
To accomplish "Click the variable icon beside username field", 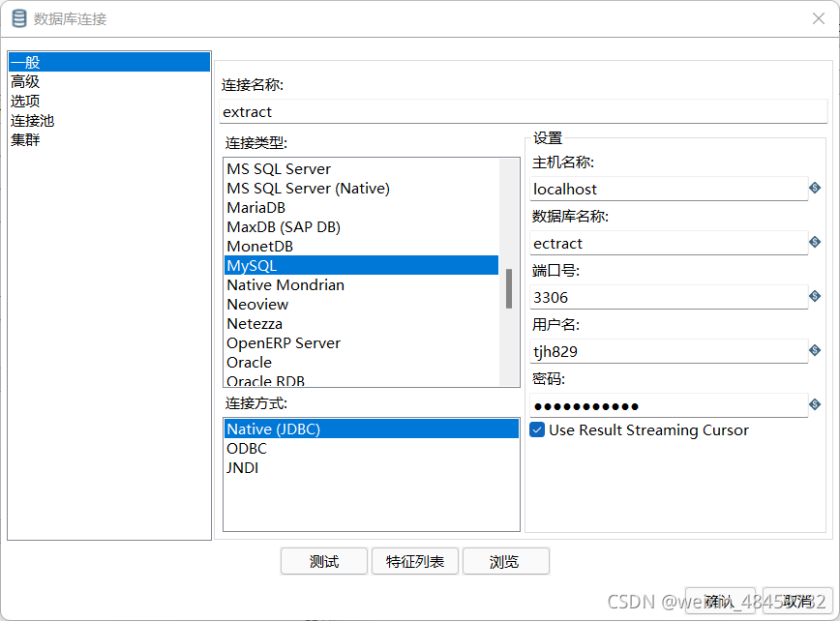I will (x=815, y=350).
